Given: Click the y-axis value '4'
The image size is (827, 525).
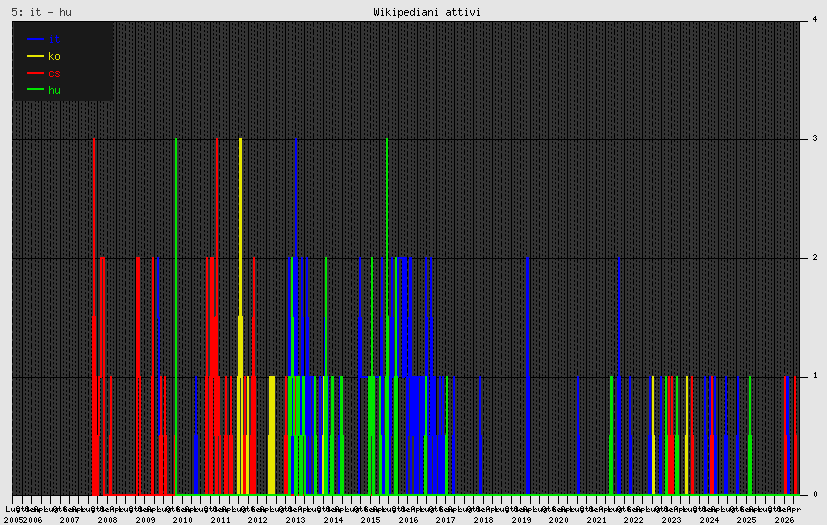Looking at the screenshot, I should point(815,19).
